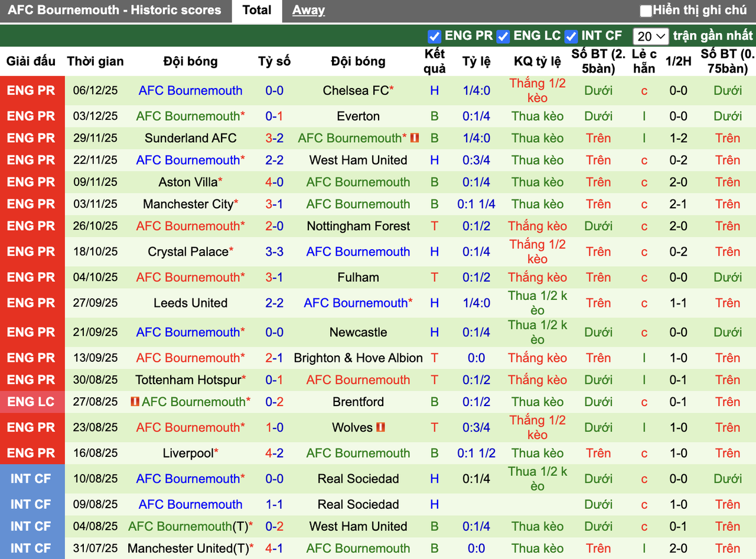Open Leeds United team link
Screen dimensions: 756x559
(191, 303)
